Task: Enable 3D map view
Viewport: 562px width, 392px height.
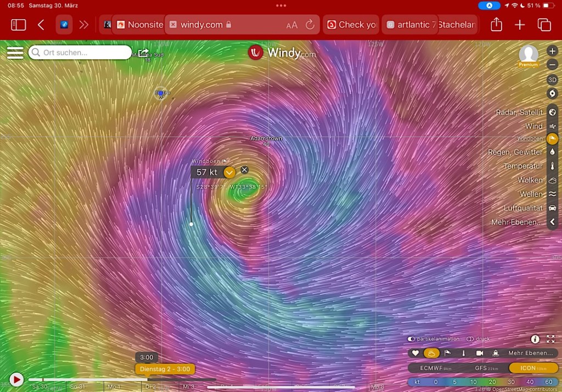Action: [552, 80]
